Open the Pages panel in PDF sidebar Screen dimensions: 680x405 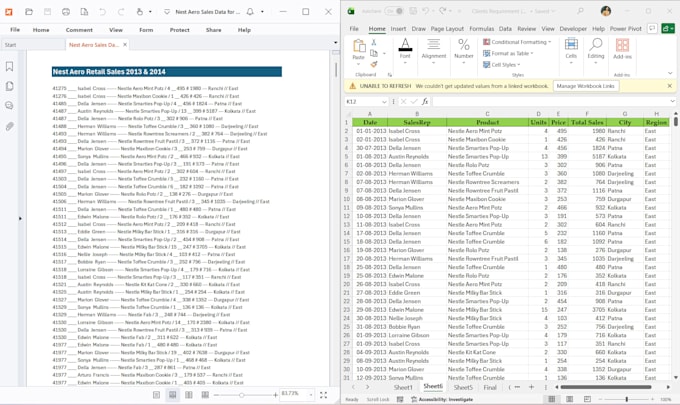[9, 86]
